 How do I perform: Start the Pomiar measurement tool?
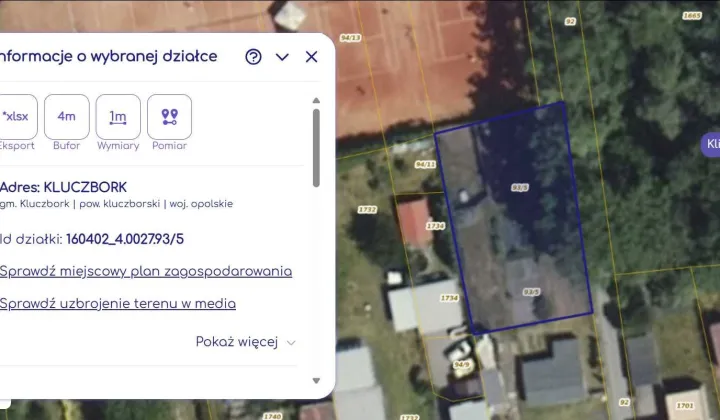[169, 117]
